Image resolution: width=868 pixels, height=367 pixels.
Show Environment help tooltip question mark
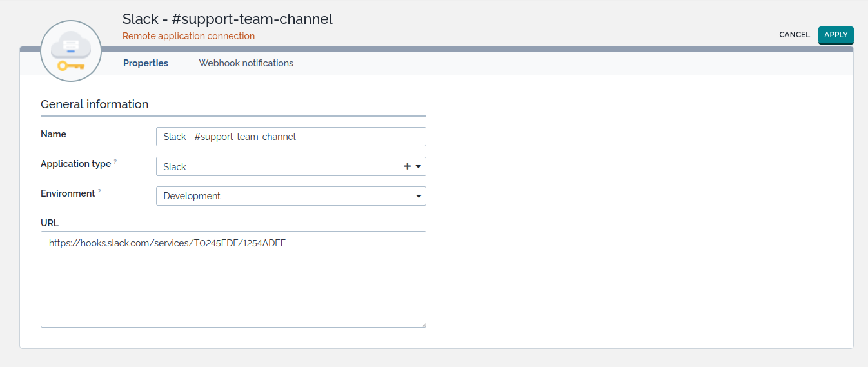[99, 192]
